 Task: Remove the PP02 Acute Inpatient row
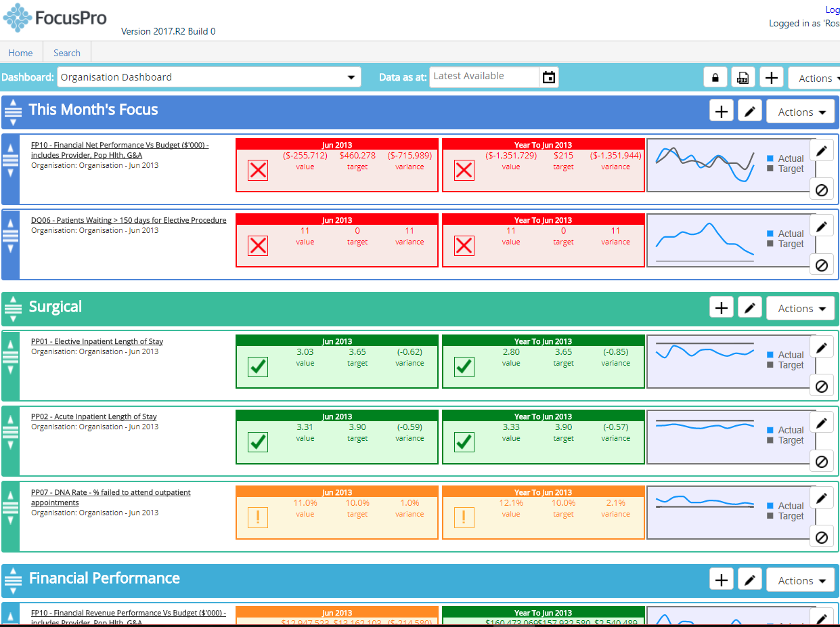[x=822, y=462]
